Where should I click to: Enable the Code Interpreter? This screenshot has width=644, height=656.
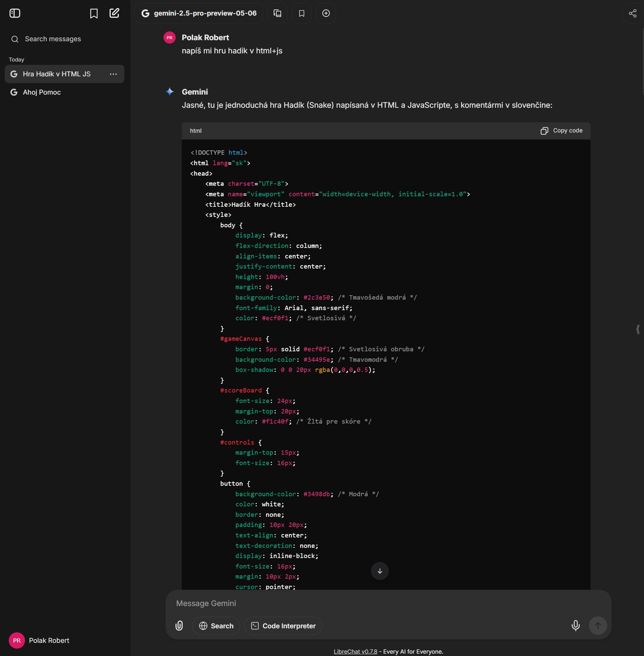coord(283,626)
